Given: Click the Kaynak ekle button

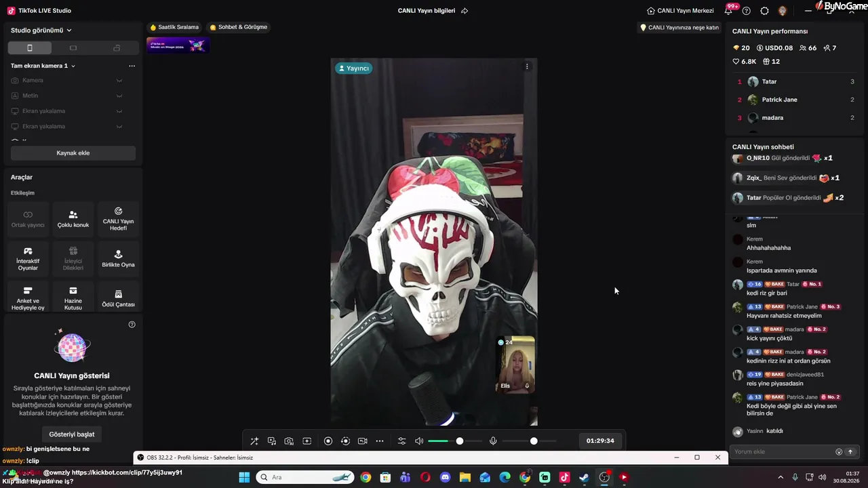Looking at the screenshot, I should (73, 153).
